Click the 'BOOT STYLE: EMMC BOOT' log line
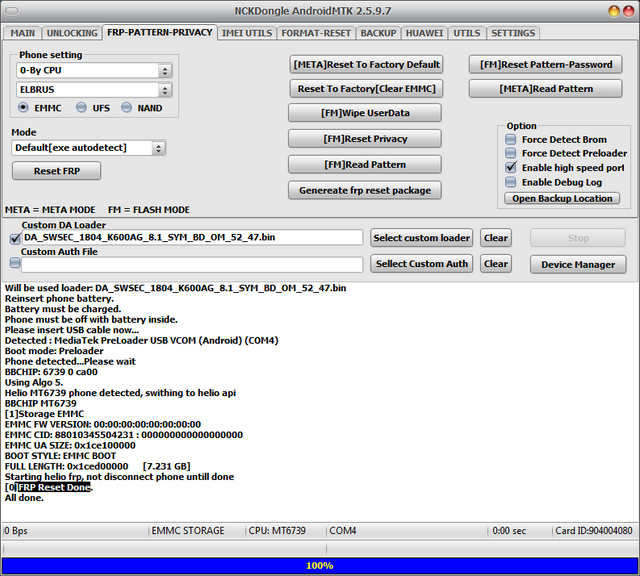640x576 pixels. 60,456
